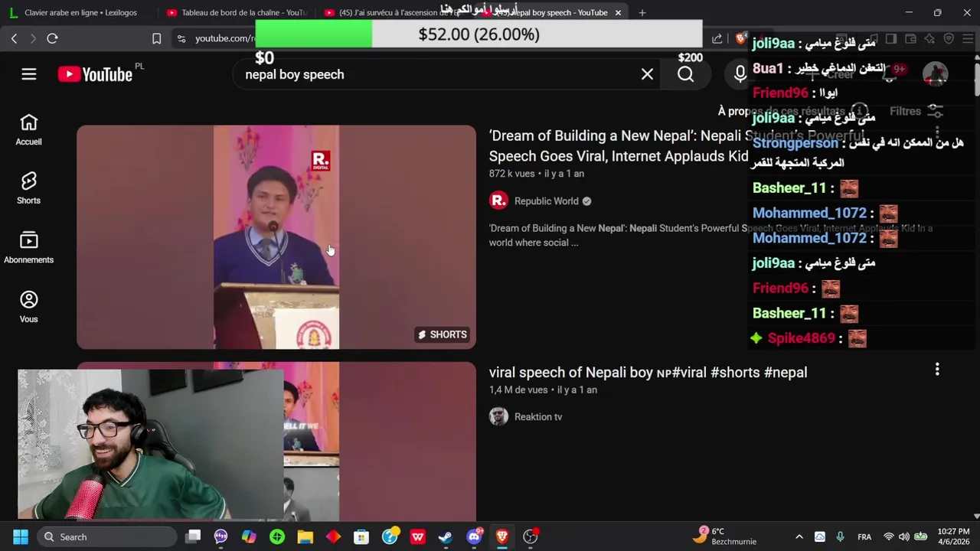The image size is (980, 551).
Task: Open Copilot from the taskbar
Action: tap(249, 536)
